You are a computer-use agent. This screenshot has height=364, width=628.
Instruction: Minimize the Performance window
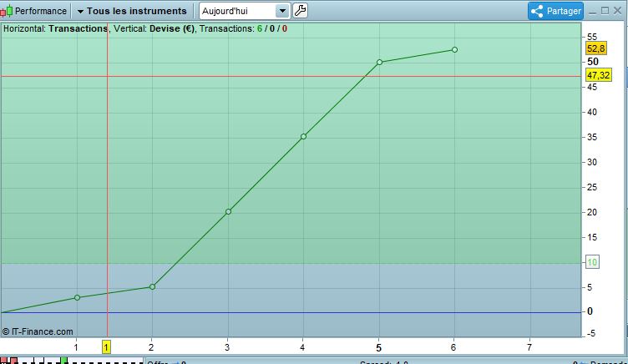pos(593,11)
